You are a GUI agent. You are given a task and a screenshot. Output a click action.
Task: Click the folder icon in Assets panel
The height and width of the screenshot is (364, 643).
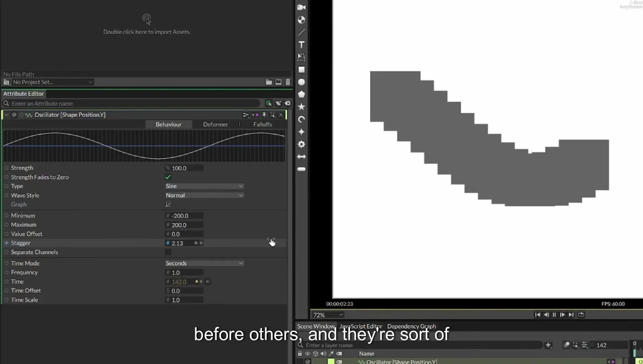[x=269, y=82]
